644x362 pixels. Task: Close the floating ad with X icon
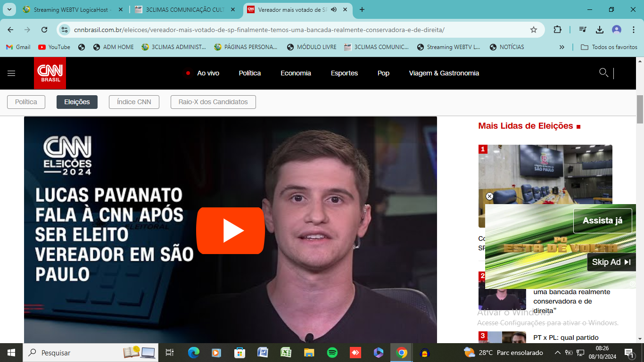[489, 196]
